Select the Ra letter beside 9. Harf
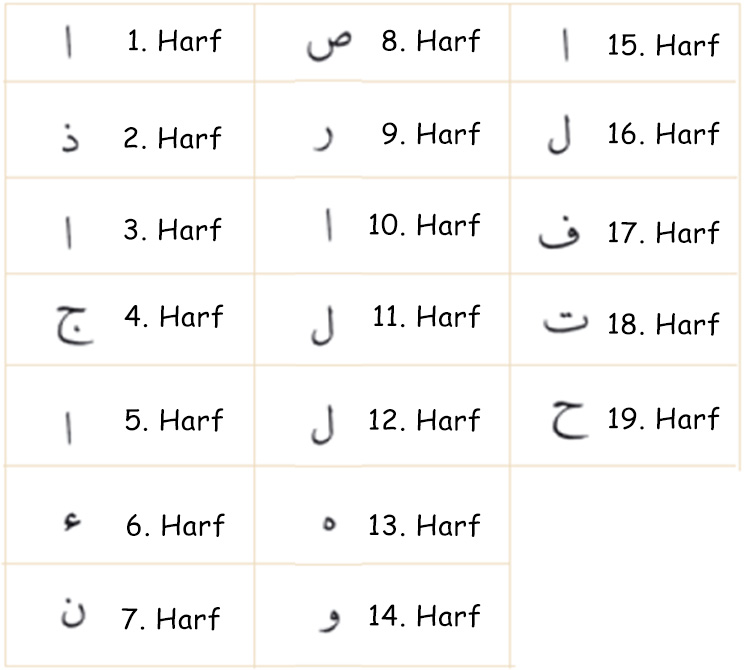Image resolution: width=750 pixels, height=670 pixels. coord(324,139)
